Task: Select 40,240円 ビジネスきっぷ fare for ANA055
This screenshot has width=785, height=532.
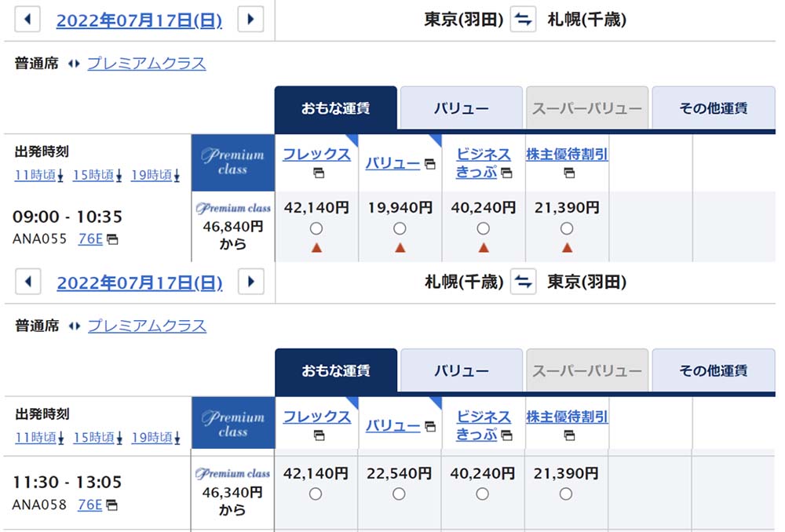Action: click(483, 228)
